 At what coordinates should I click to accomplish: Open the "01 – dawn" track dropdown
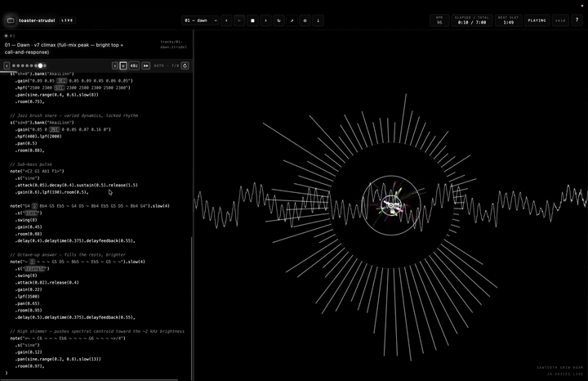pos(200,20)
